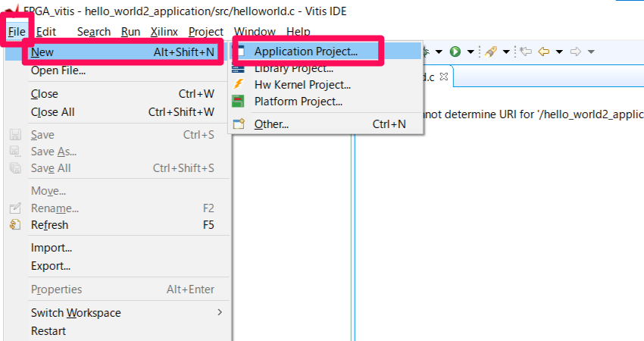The width and height of the screenshot is (644, 341).
Task: Click the green Run toolbar button
Action: coord(455,52)
